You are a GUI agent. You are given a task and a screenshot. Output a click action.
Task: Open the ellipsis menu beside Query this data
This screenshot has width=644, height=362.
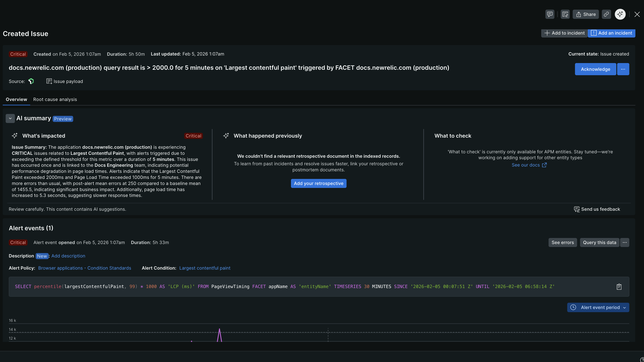click(x=624, y=242)
